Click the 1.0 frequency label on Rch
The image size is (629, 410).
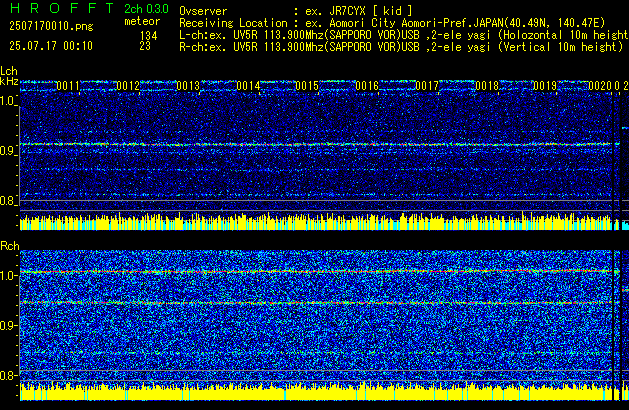tap(8, 276)
